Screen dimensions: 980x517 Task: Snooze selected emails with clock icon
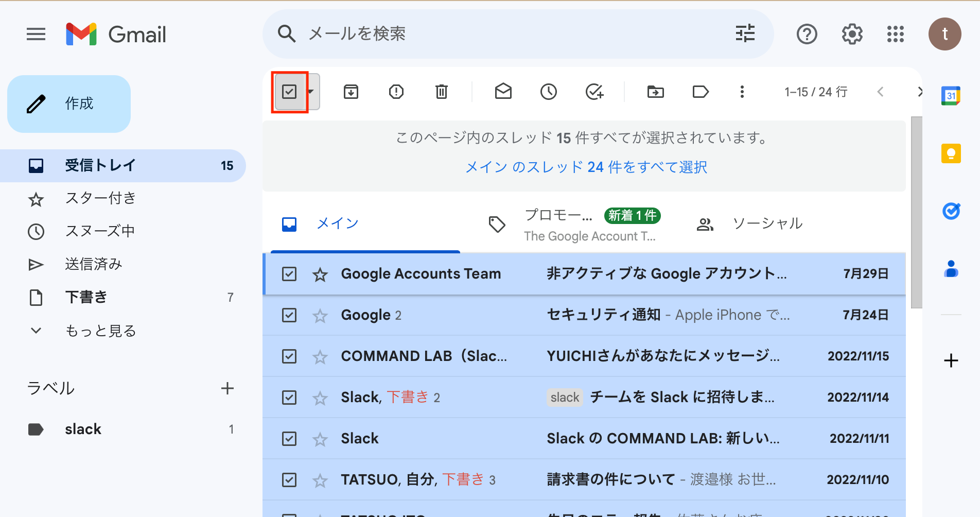coord(549,92)
